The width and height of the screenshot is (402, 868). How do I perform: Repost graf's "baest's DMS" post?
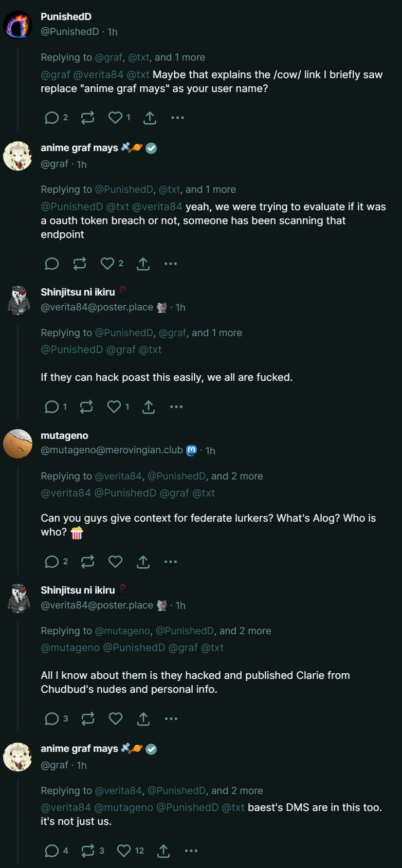87,851
